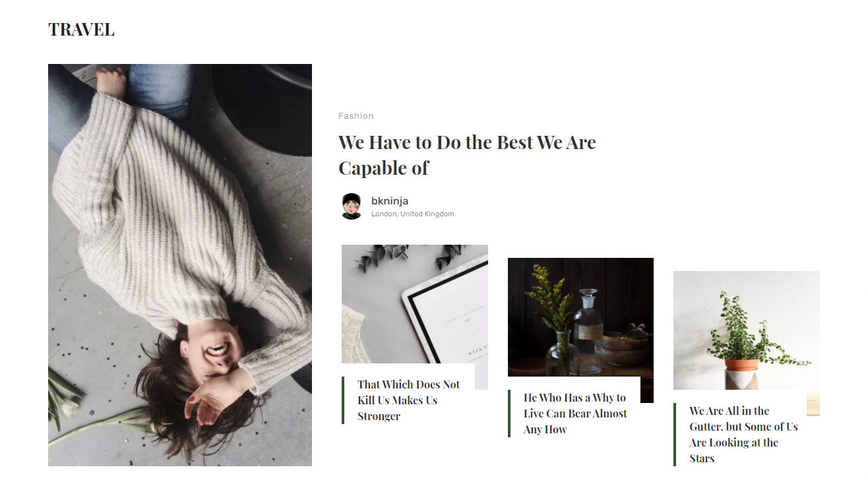The width and height of the screenshot is (868, 492).
Task: Click green accent bar beside 'Kill Us' title
Action: pyautogui.click(x=343, y=400)
